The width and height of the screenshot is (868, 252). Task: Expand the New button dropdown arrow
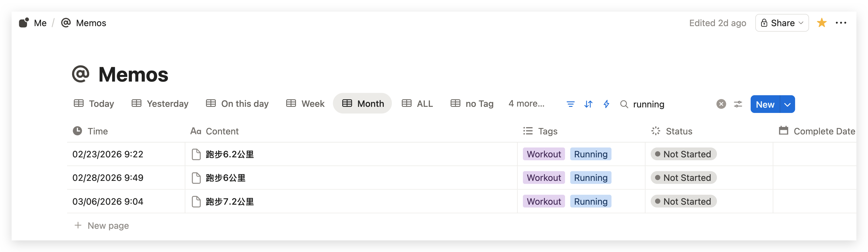(x=787, y=105)
